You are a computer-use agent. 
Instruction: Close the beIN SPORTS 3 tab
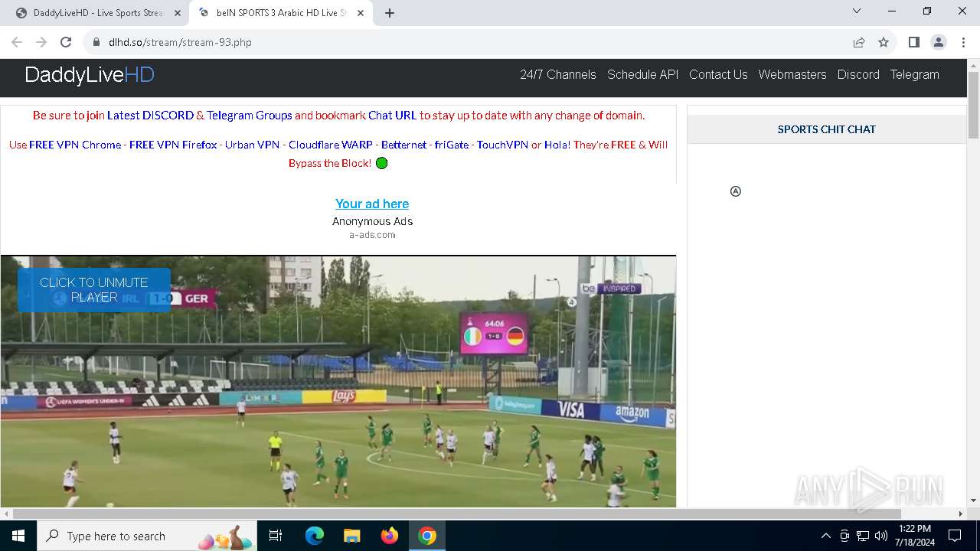click(361, 13)
